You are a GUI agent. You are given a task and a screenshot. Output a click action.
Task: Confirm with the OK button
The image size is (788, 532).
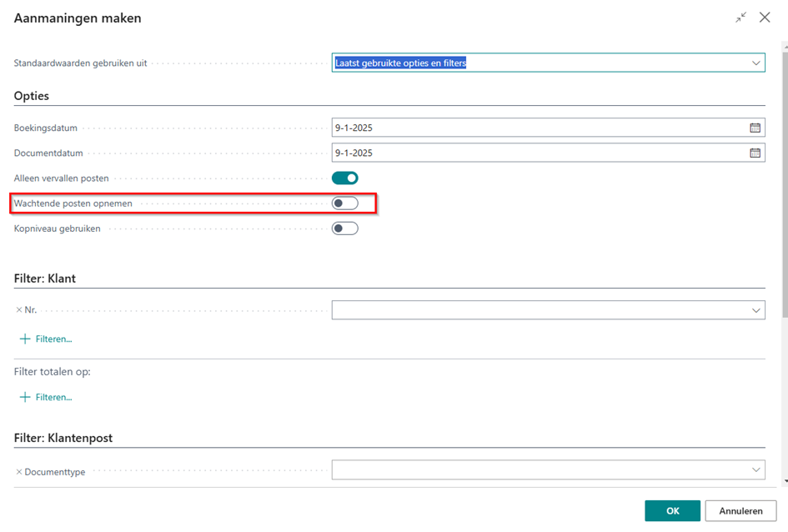672,511
